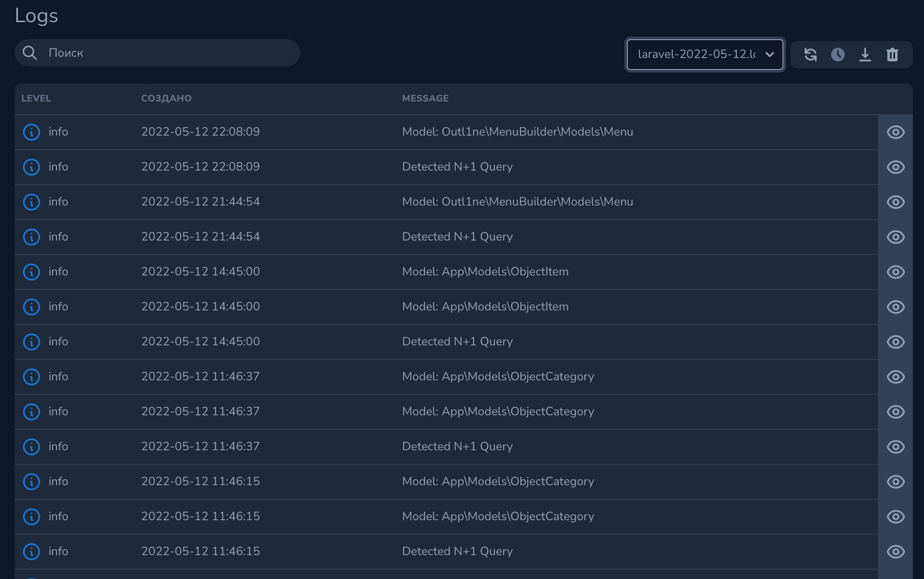Click the MESSAGE column header
Image resolution: width=924 pixels, height=579 pixels.
click(425, 98)
